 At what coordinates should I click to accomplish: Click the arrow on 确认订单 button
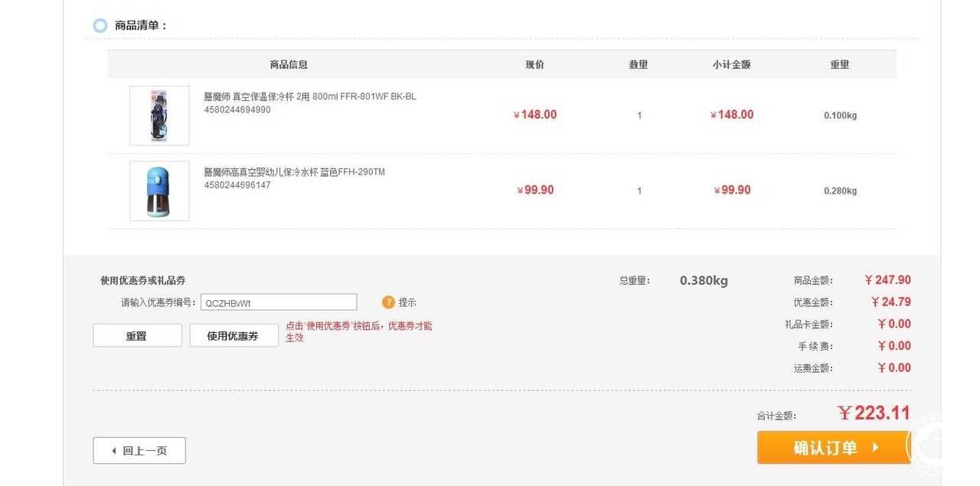click(x=876, y=448)
